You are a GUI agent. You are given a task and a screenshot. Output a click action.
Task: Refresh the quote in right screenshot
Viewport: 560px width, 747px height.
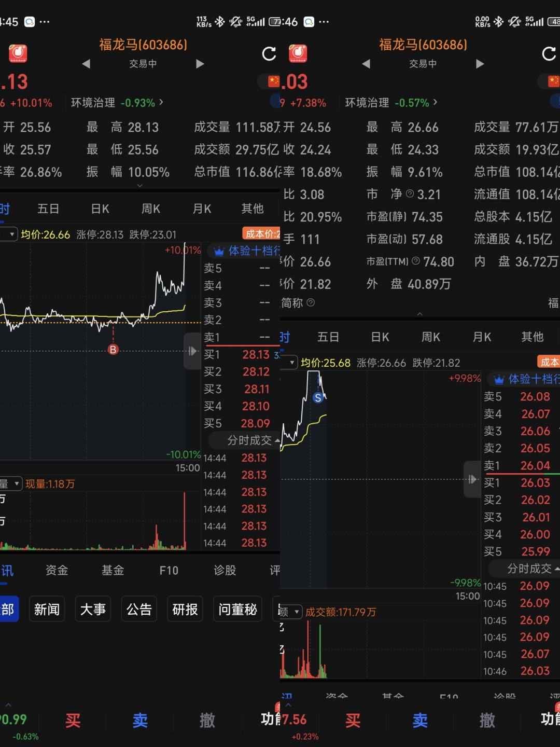pos(549,53)
